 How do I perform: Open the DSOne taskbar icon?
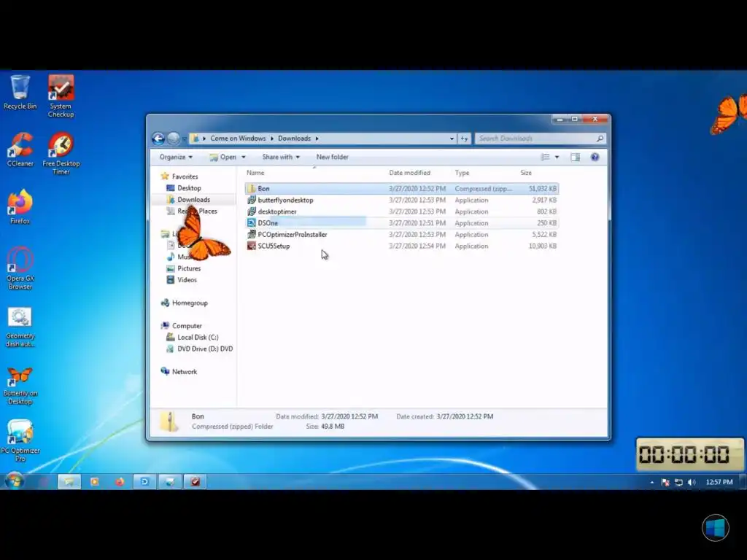point(144,482)
